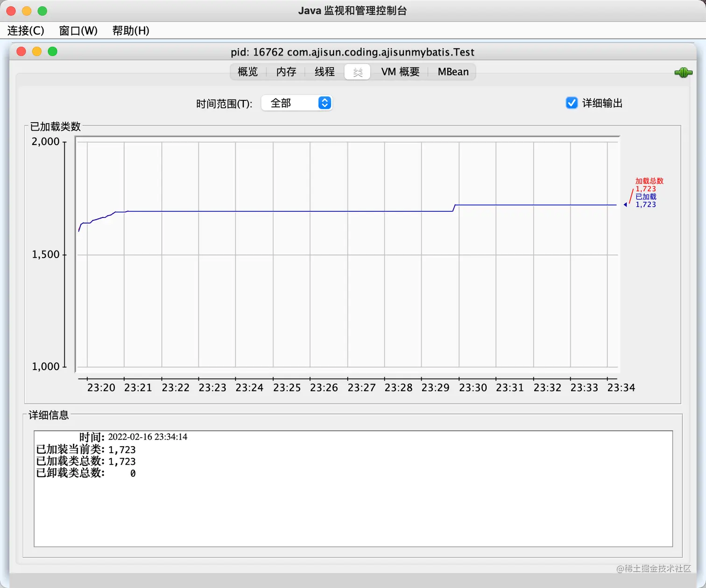
Task: Open the 连接(C) menu
Action: click(x=26, y=31)
